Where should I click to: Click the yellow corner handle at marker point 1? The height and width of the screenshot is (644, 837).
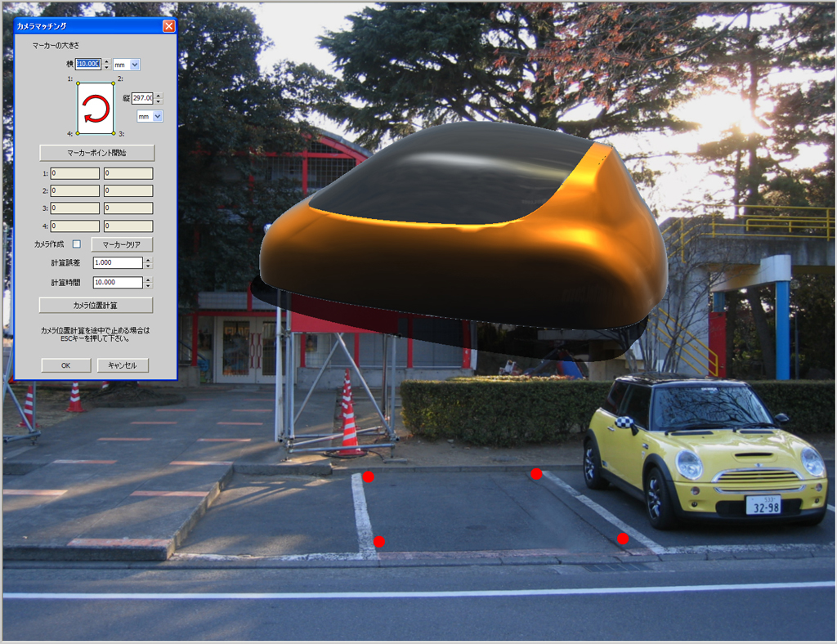click(x=78, y=83)
